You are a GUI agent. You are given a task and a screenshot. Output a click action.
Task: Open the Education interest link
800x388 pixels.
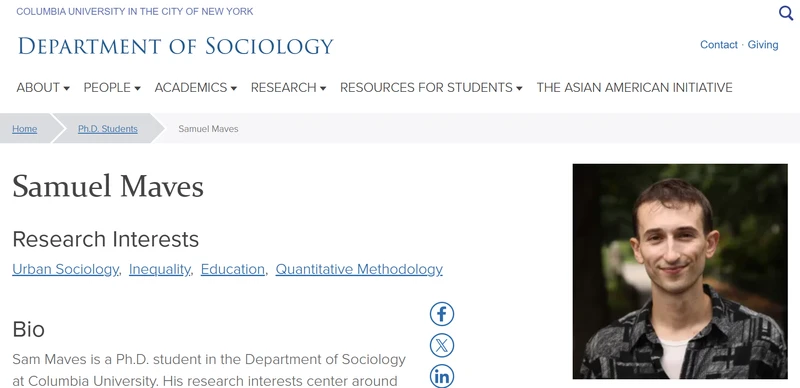point(233,269)
